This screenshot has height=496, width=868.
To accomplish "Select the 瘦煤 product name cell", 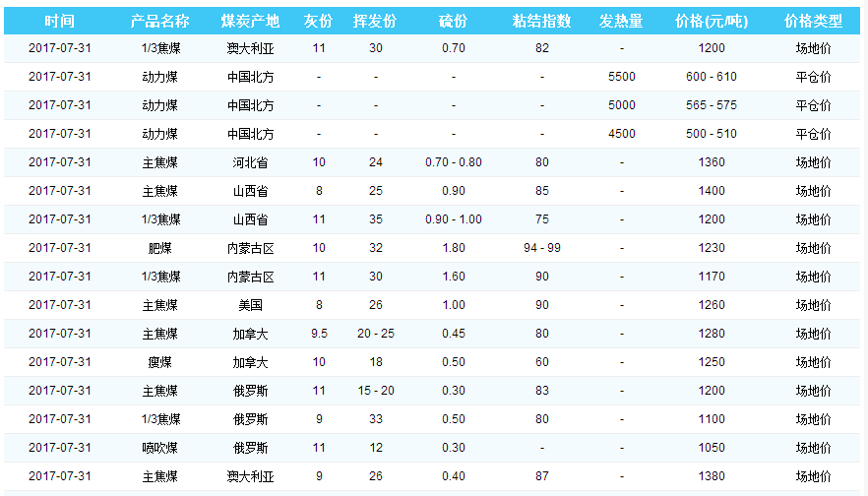I will click(x=159, y=362).
